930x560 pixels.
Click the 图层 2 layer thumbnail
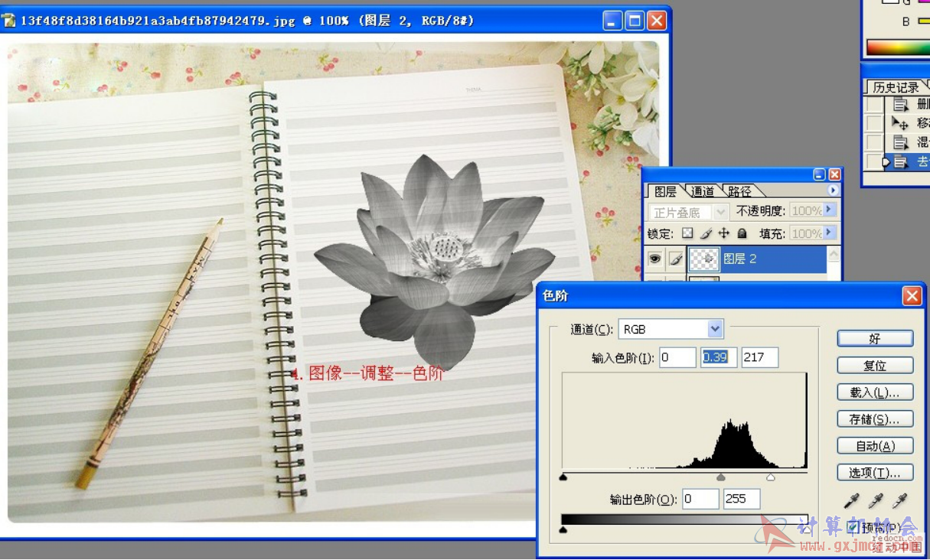coord(703,259)
